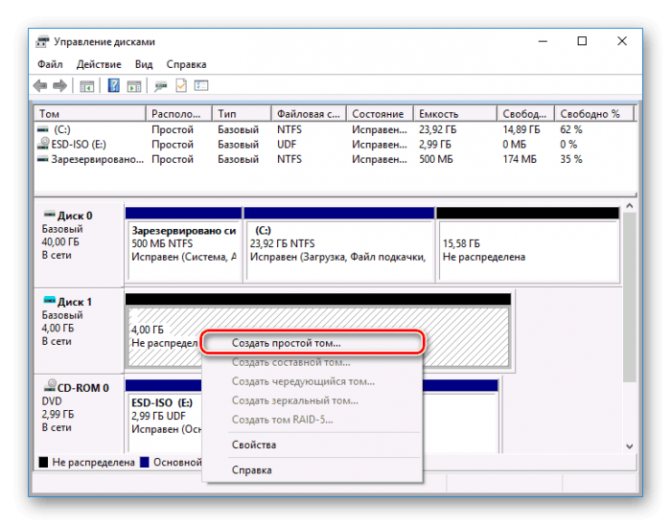Screen dimensions: 671x525
Task: Maximize the Управление дисками window
Action: coord(582,42)
